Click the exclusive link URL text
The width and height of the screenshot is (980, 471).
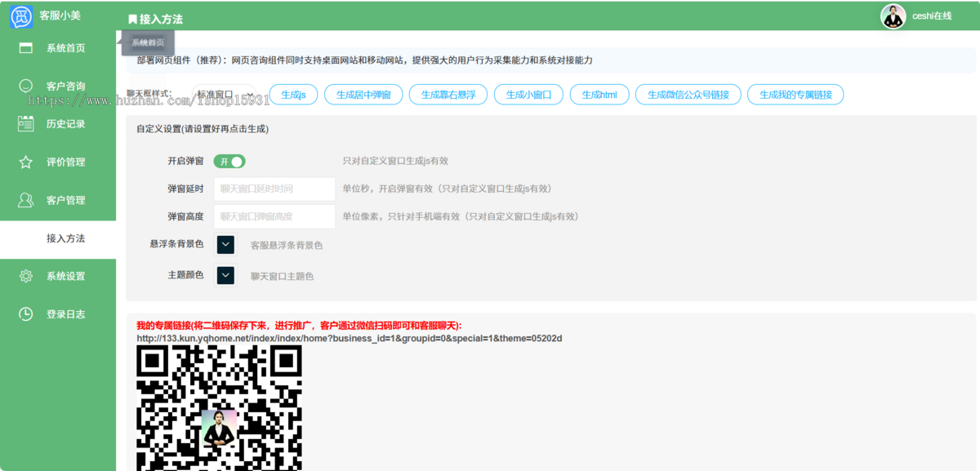pyautogui.click(x=349, y=338)
